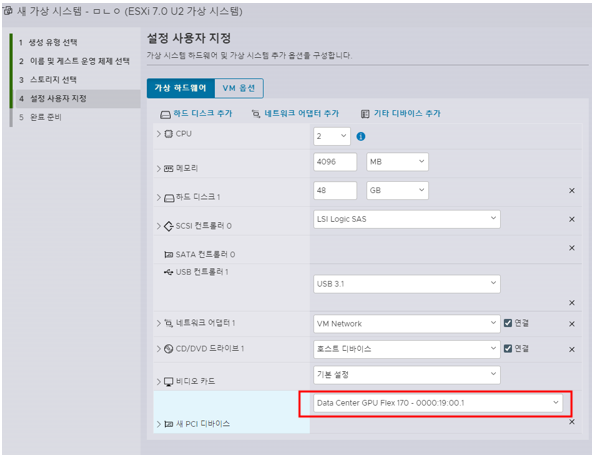
Task: Click the hard disk size 48 field
Action: [x=335, y=190]
